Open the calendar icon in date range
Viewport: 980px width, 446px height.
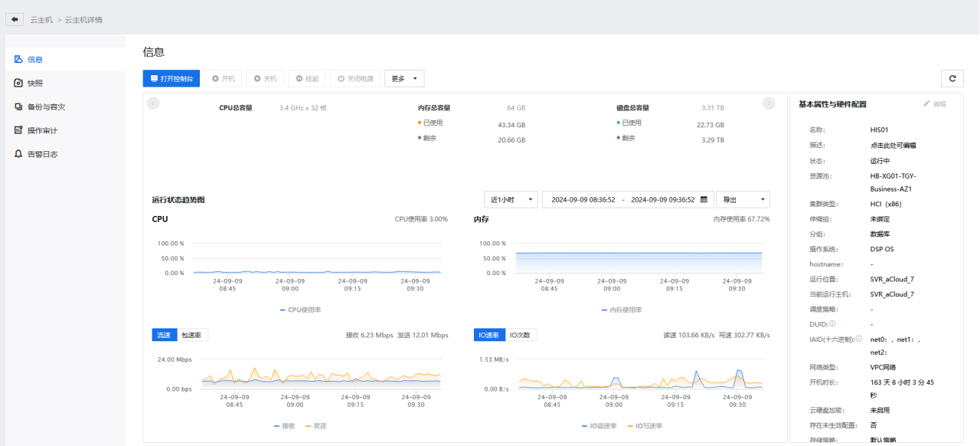704,199
